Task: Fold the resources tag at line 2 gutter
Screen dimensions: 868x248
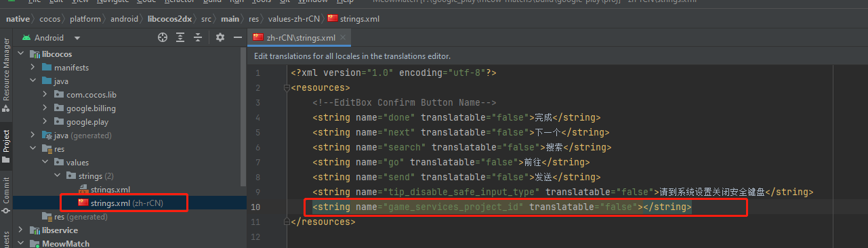Action: click(287, 88)
